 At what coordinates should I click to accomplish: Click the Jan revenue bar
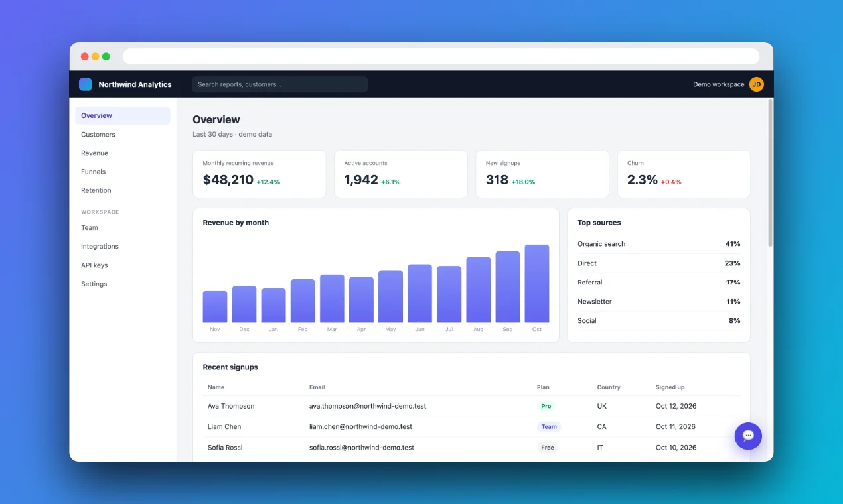coord(273,306)
